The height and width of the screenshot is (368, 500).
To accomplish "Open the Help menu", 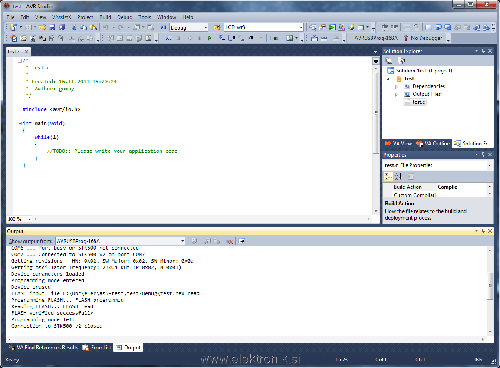I will click(x=188, y=17).
